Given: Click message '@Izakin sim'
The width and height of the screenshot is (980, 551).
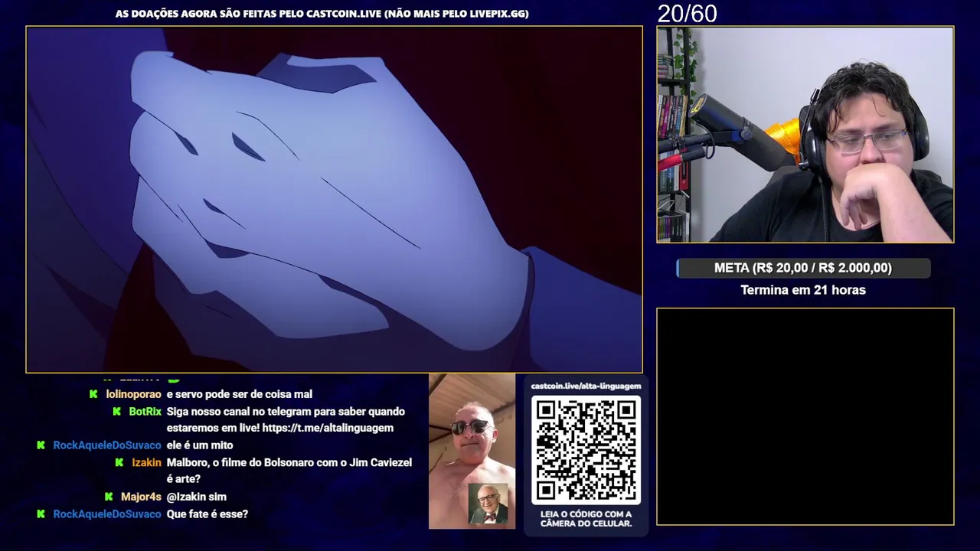Looking at the screenshot, I should [x=196, y=497].
